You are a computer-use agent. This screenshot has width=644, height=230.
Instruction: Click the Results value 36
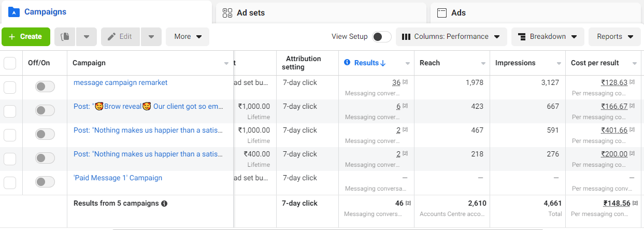[396, 83]
